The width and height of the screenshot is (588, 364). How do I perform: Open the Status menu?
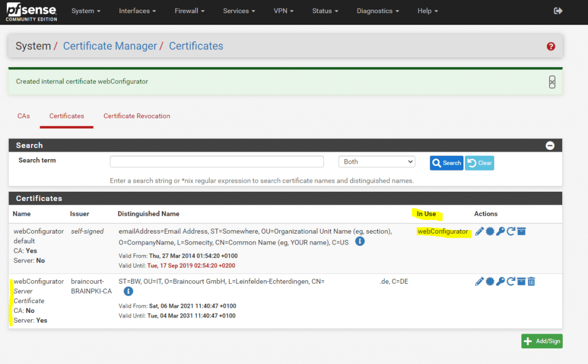pyautogui.click(x=325, y=11)
